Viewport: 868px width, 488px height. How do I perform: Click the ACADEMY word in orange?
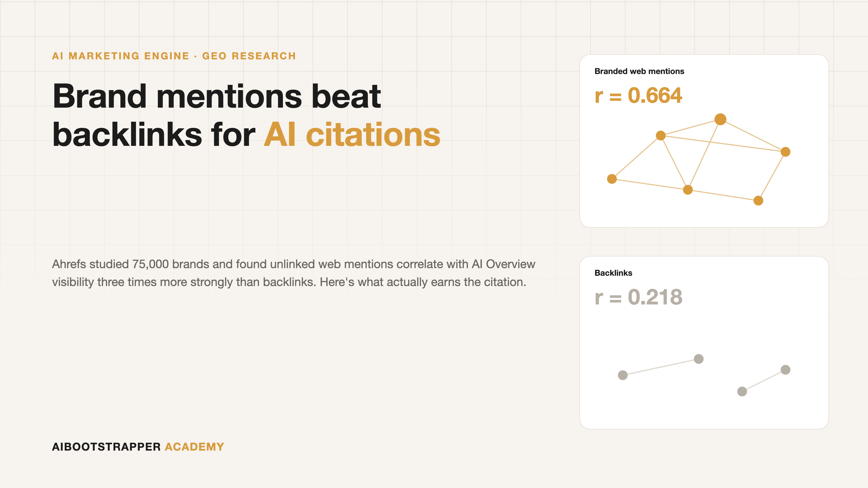pyautogui.click(x=194, y=447)
